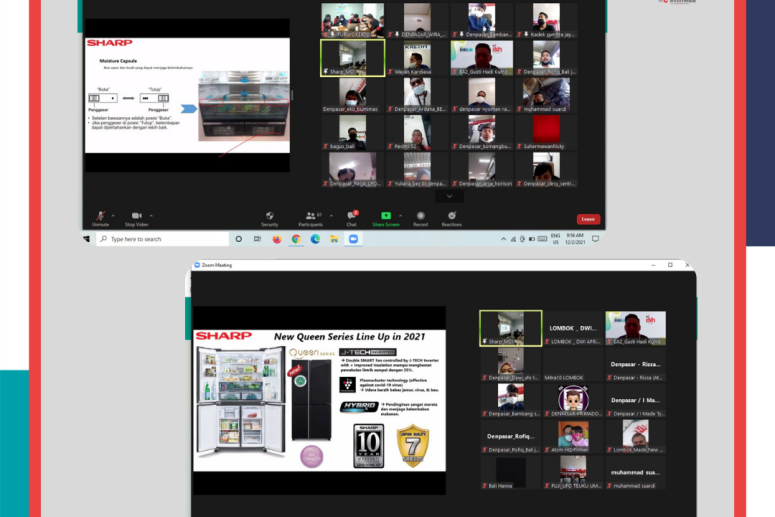
Task: Select the Atom HQ-Firman tile
Action: tap(573, 436)
